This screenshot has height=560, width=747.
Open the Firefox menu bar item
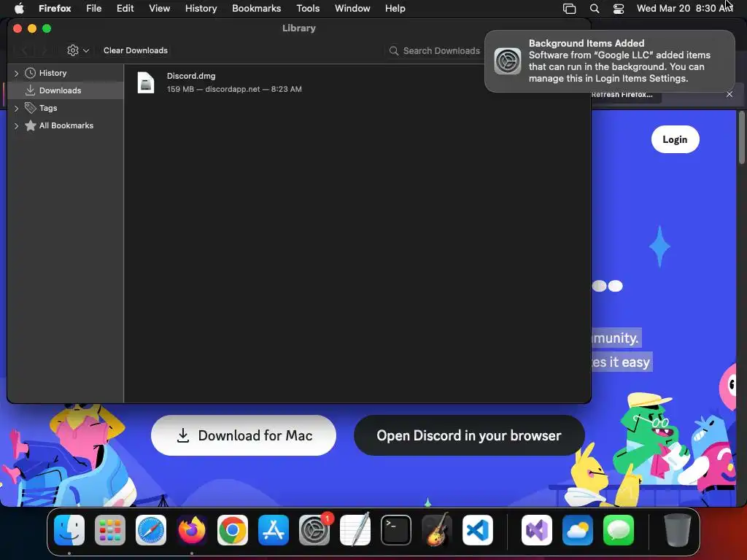pyautogui.click(x=55, y=8)
